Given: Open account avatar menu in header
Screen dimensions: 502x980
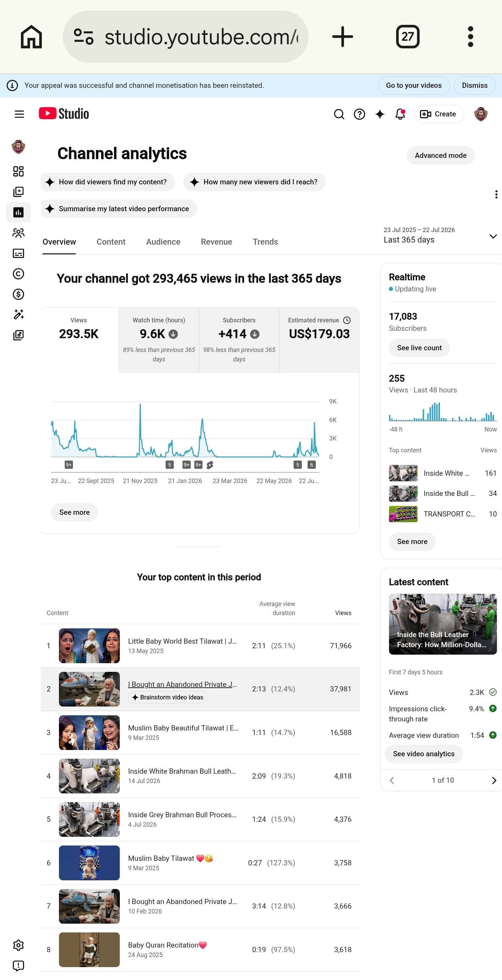Looking at the screenshot, I should (481, 114).
